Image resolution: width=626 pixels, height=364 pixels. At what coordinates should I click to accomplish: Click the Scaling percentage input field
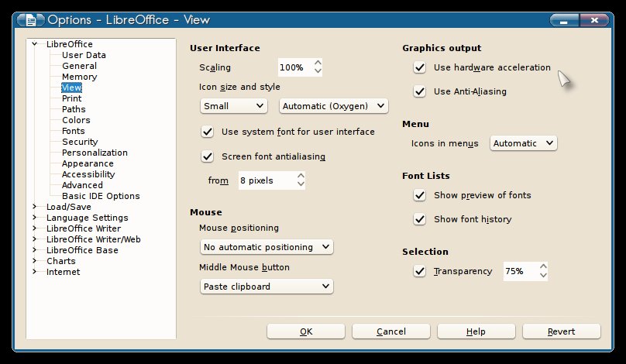[x=294, y=67]
